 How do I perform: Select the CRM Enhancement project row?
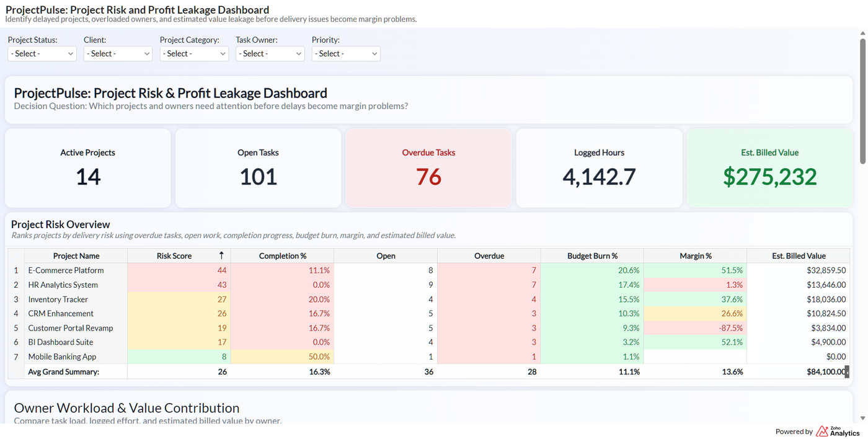tap(428, 313)
